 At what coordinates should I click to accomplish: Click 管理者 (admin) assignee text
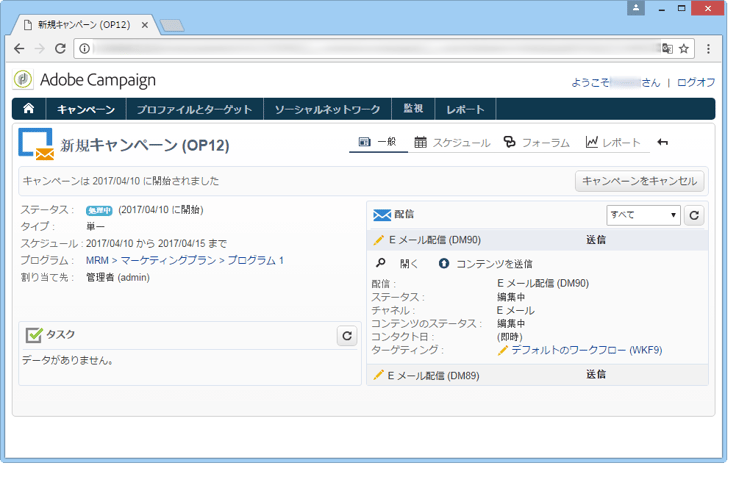118,277
